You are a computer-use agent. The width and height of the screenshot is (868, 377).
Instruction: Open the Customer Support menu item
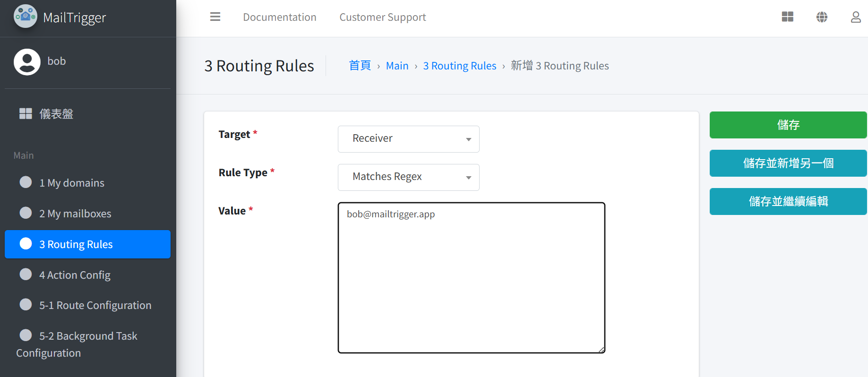click(383, 17)
